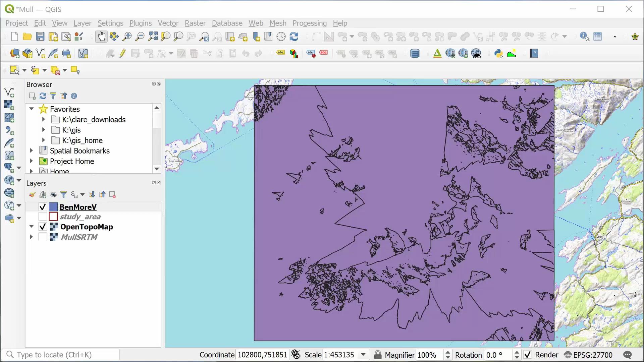Launch the Python Console
Viewport: 644px width, 362px height.
499,53
